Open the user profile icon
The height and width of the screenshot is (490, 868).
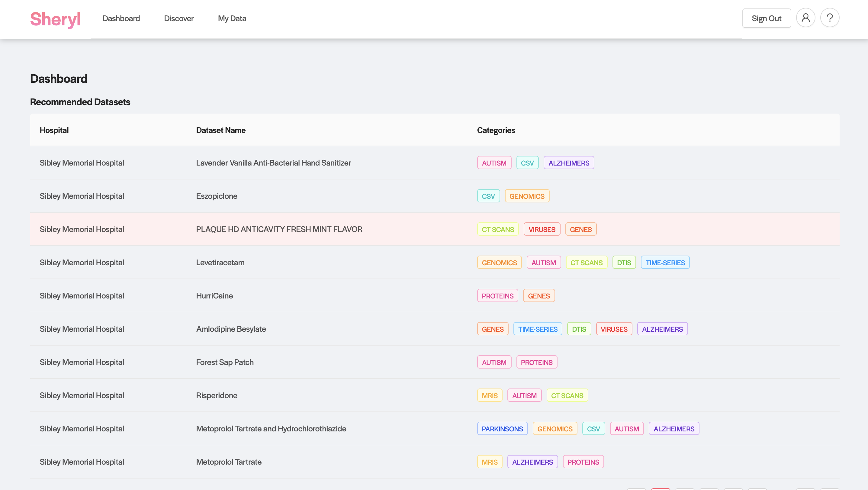[x=805, y=18]
